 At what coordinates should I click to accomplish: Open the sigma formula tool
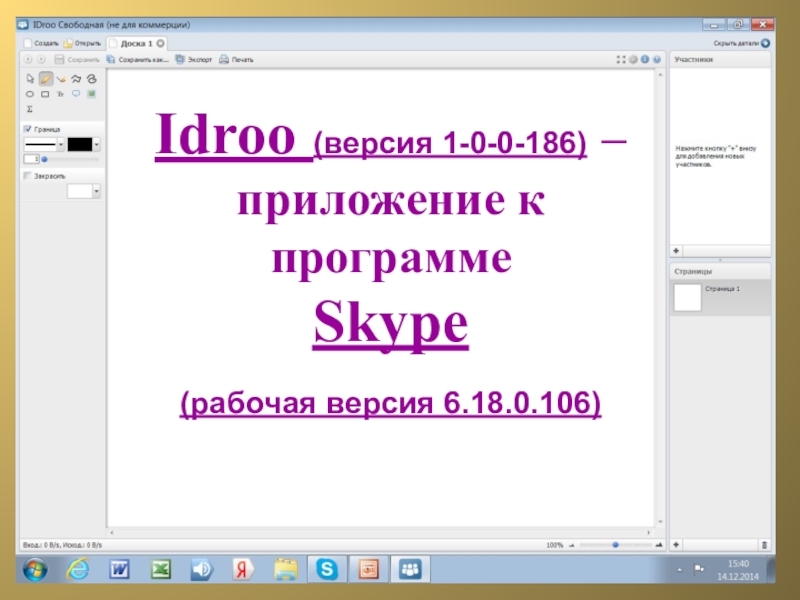point(29,109)
